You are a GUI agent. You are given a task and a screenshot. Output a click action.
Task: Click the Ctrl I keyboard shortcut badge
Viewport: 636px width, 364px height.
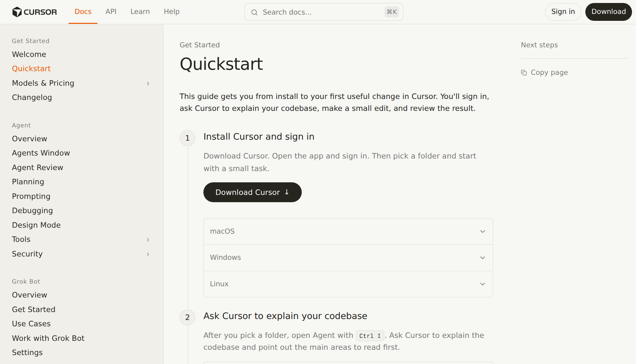[370, 336]
